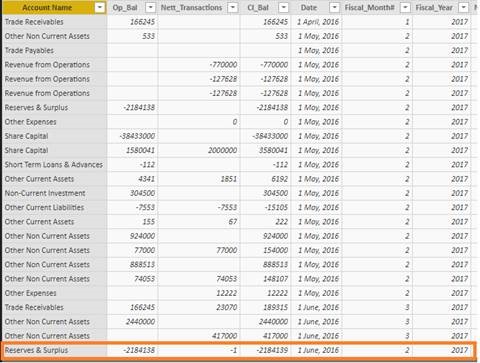
Task: Click the 67 Nett_Transactions cell
Action: pos(199,222)
